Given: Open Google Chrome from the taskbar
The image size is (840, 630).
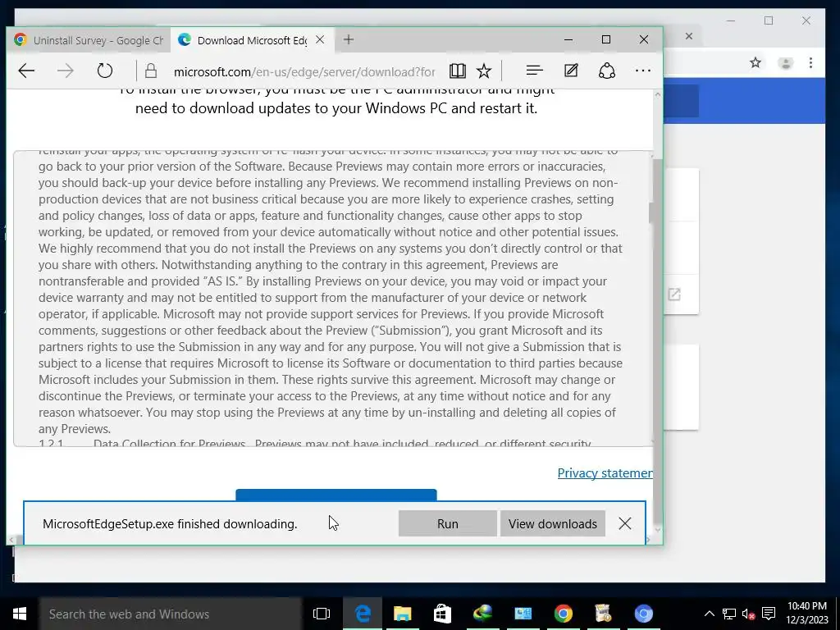Looking at the screenshot, I should pos(563,614).
